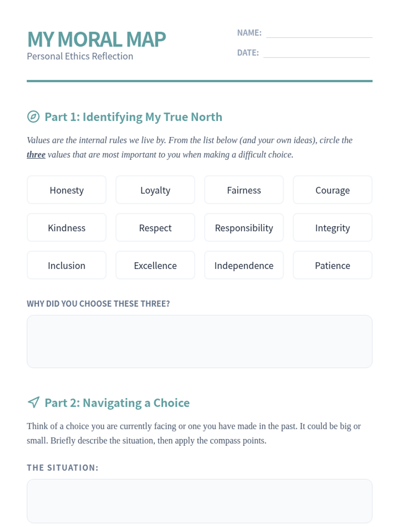The height and width of the screenshot is (532, 399).
Task: Choose the Loyalty value box
Action: (155, 190)
